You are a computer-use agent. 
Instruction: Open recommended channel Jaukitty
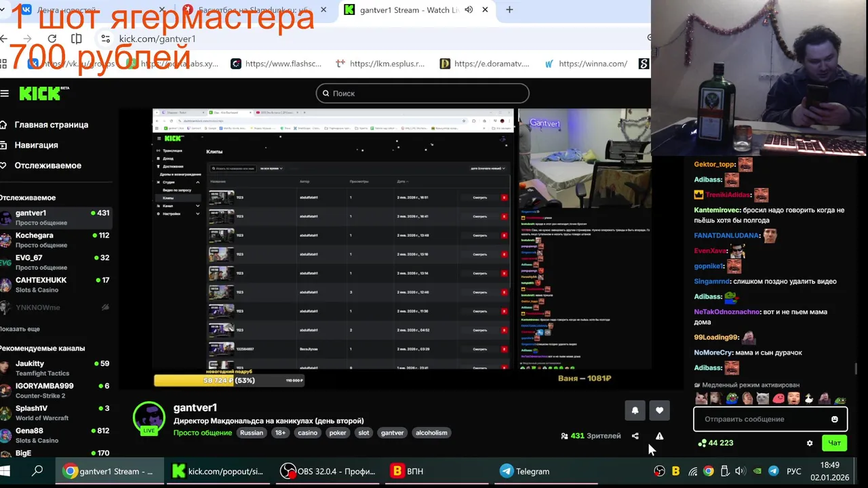pyautogui.click(x=56, y=368)
